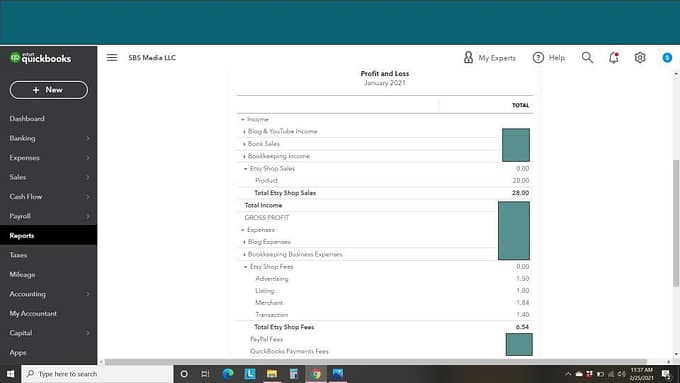Click the Merchant amount 1.84
The image size is (680, 383).
coord(523,302)
